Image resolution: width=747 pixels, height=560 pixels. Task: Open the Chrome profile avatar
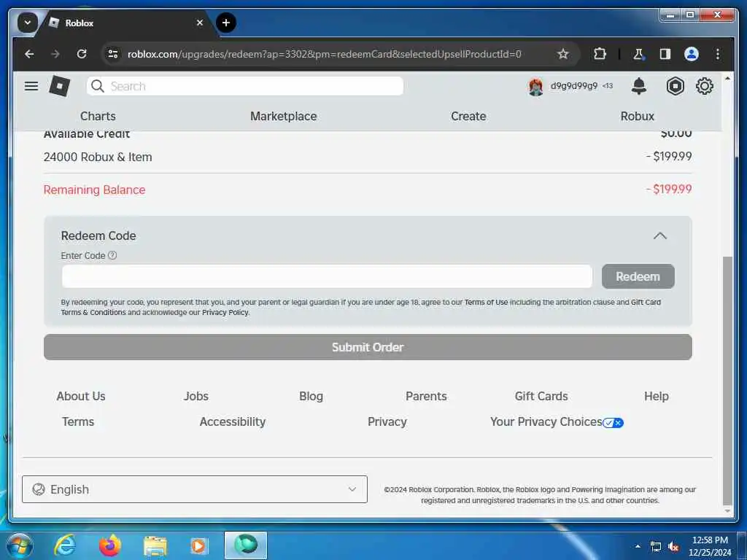pos(692,54)
